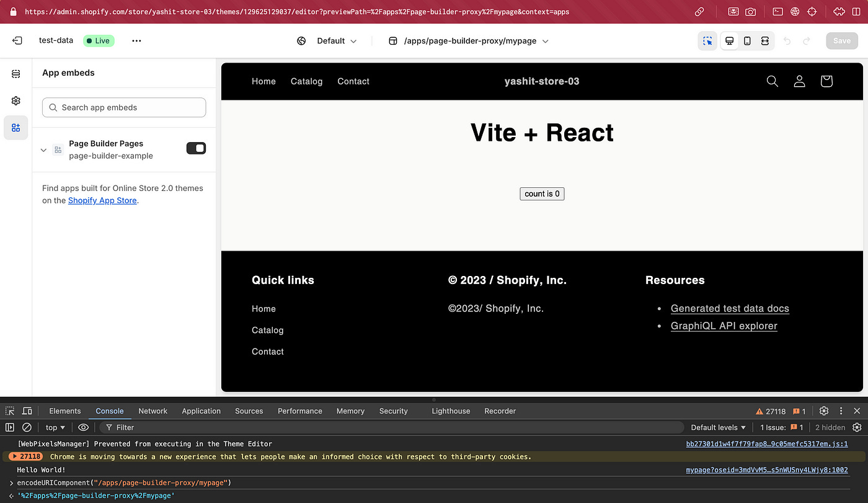Expand the Page Builder Pages row chevron

[x=43, y=150]
